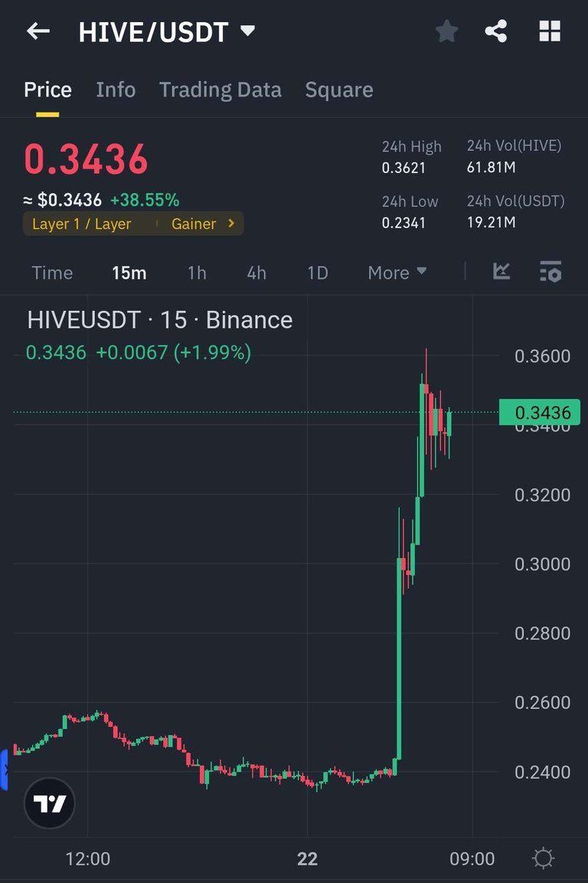The height and width of the screenshot is (883, 588).
Task: Expand the More intervals dropdown
Action: (397, 273)
